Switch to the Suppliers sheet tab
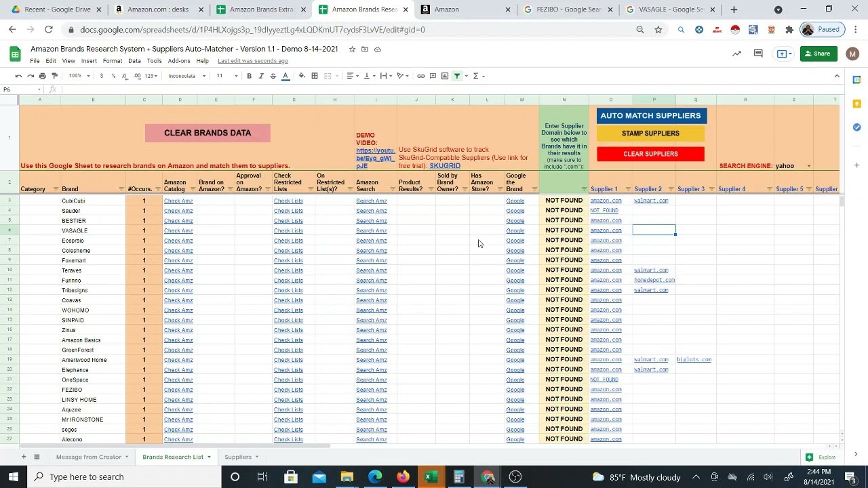Viewport: 868px width, 488px height. (x=238, y=457)
